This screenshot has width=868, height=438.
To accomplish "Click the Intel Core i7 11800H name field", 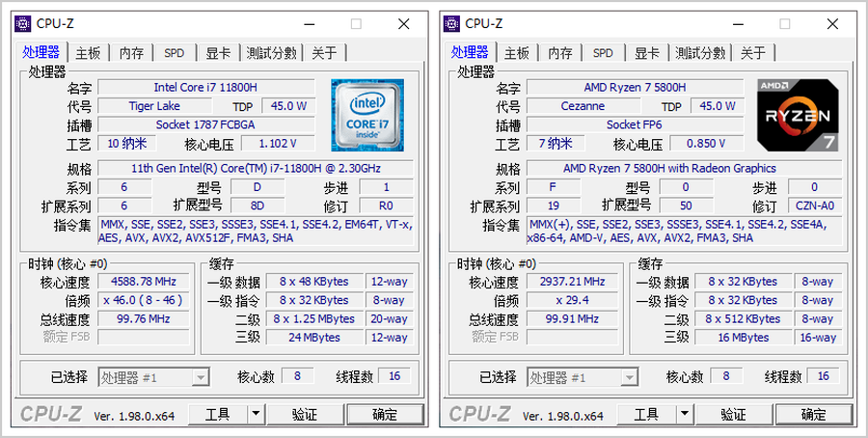I will (x=205, y=88).
